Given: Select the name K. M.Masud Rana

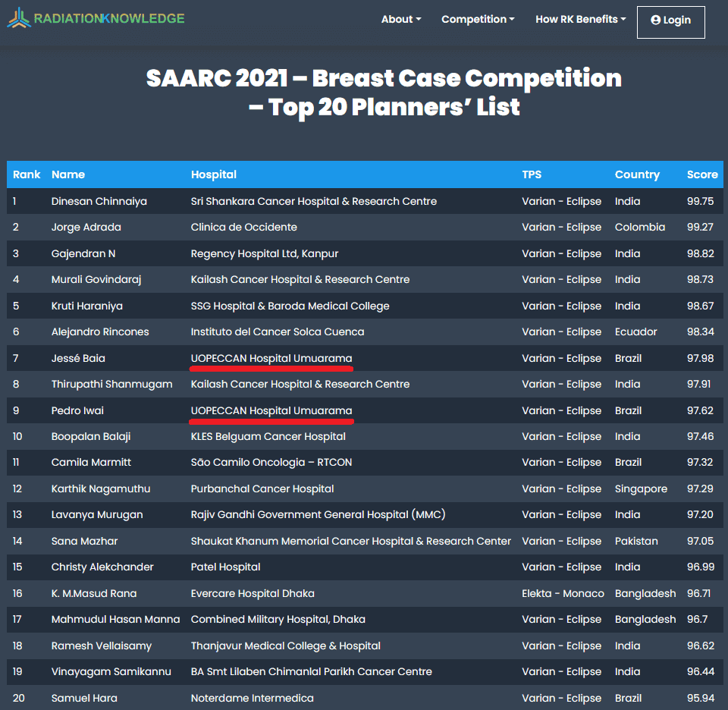Looking at the screenshot, I should (94, 594).
